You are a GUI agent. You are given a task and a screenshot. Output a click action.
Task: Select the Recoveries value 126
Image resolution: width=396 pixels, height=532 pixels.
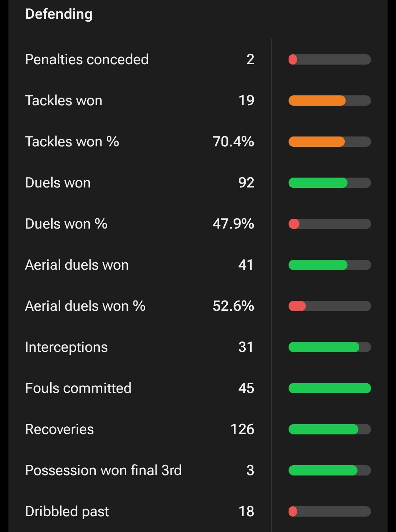click(242, 429)
